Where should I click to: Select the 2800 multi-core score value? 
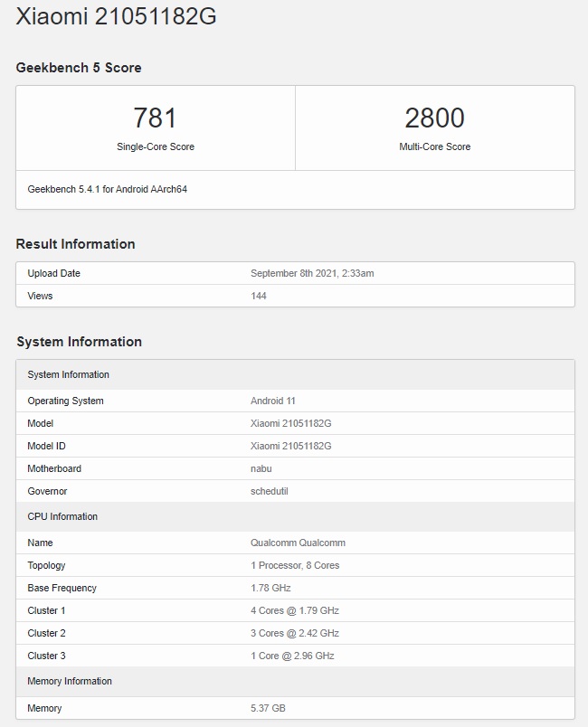434,118
